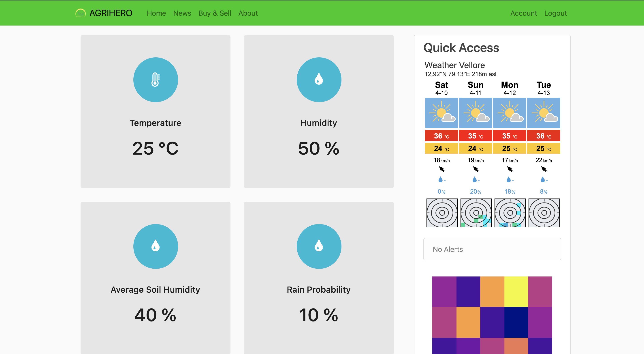Open the News menu item

(x=182, y=13)
